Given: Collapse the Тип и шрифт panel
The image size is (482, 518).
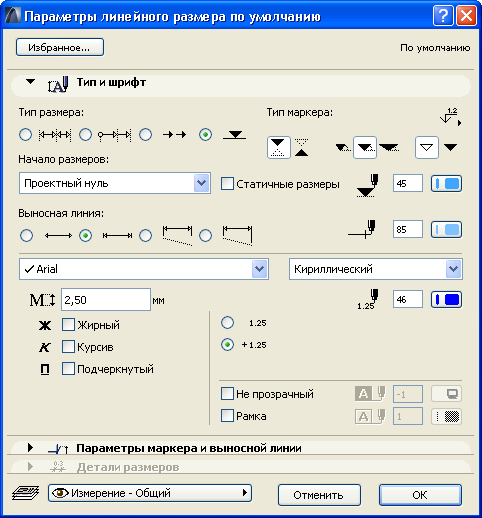Looking at the screenshot, I should [30, 82].
